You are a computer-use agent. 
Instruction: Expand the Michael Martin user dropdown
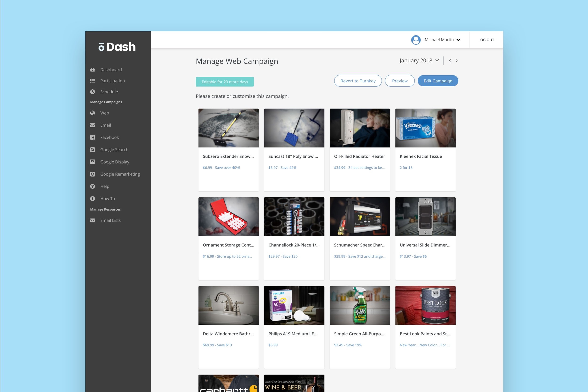(x=442, y=40)
